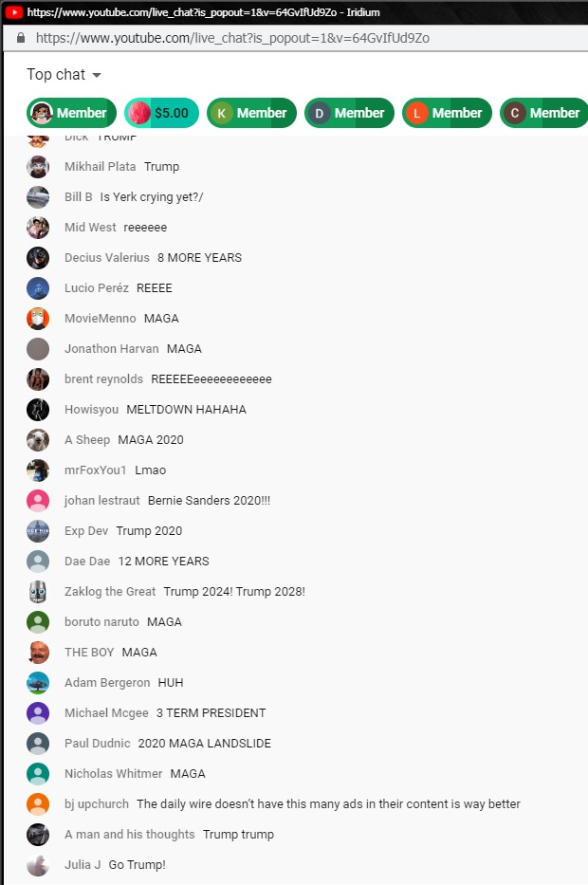Open Mikhail Plata's avatar
The height and width of the screenshot is (885, 588).
tap(38, 167)
